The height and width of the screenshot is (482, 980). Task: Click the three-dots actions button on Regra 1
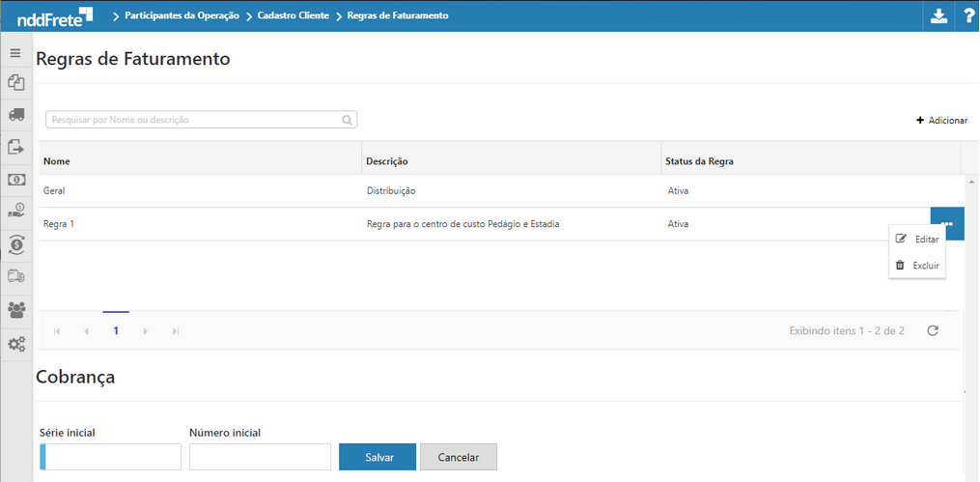click(947, 224)
